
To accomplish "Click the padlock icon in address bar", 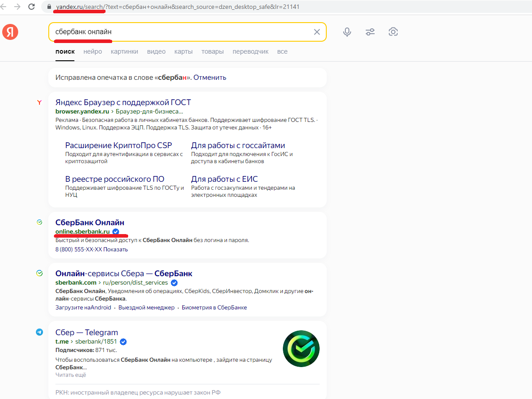I will 49,7.
